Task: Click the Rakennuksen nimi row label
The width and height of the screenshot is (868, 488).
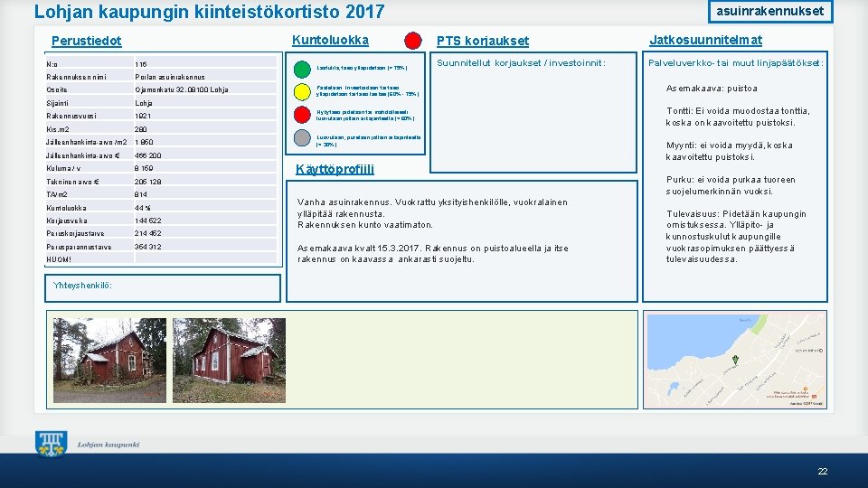Action: pos(76,77)
